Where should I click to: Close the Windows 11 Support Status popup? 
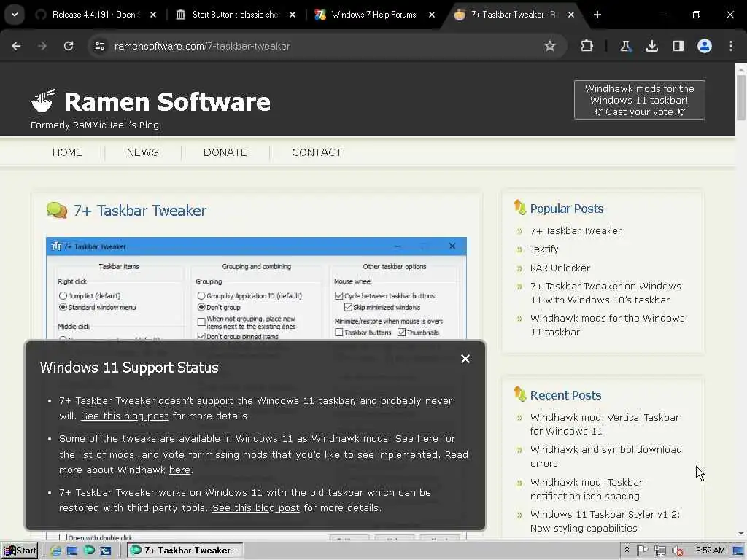pyautogui.click(x=465, y=359)
